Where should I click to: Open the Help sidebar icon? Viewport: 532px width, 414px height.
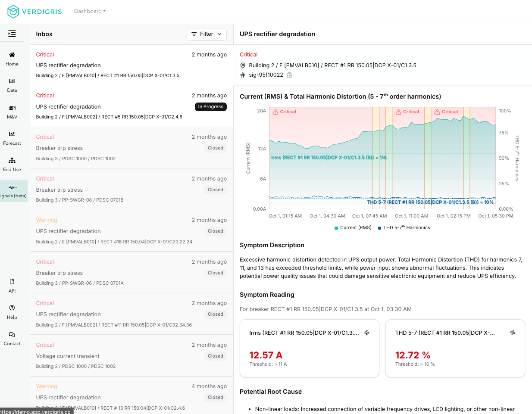pyautogui.click(x=12, y=308)
